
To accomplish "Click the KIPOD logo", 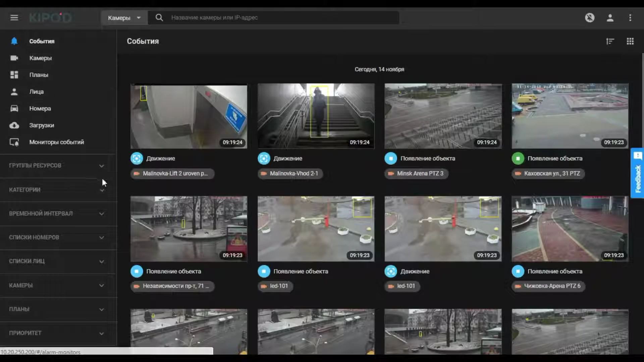I will pos(50,17).
